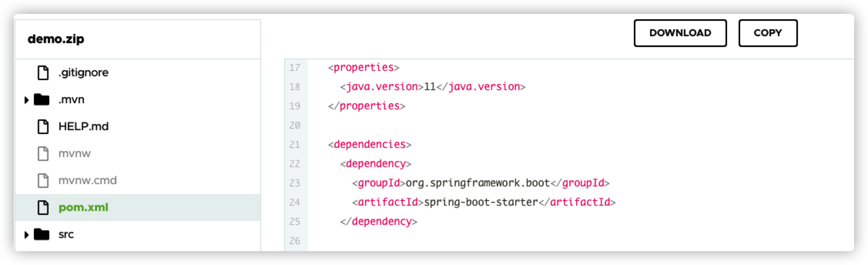Select the .mvn folder label
This screenshot has width=868, height=265.
pos(71,100)
